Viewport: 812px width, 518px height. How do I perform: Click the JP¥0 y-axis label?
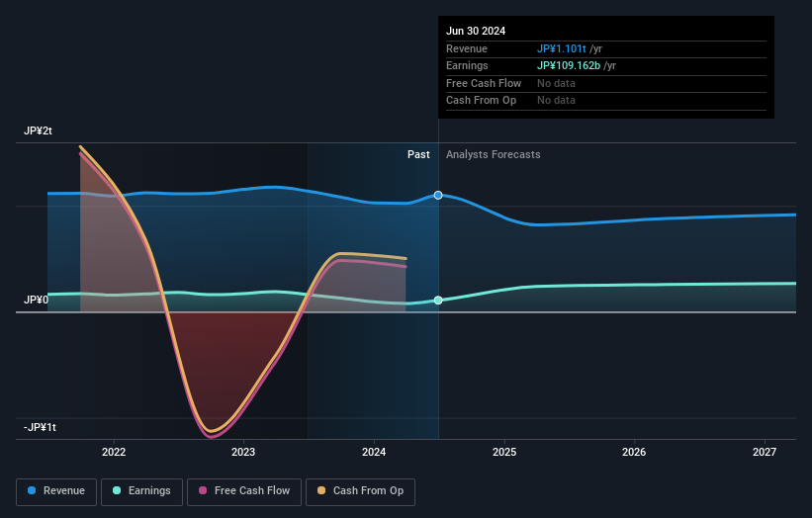[x=36, y=301]
